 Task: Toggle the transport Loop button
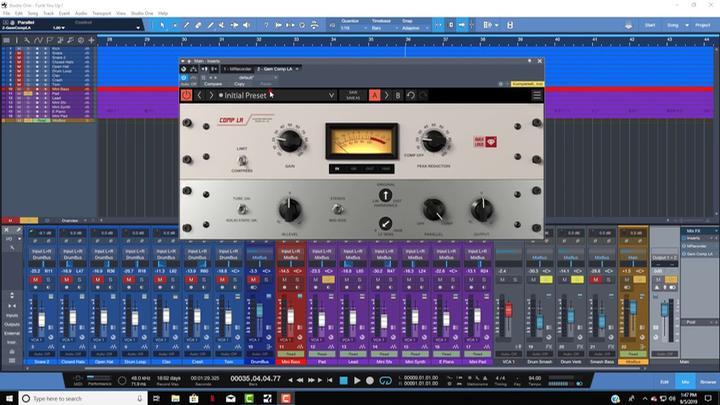(386, 380)
